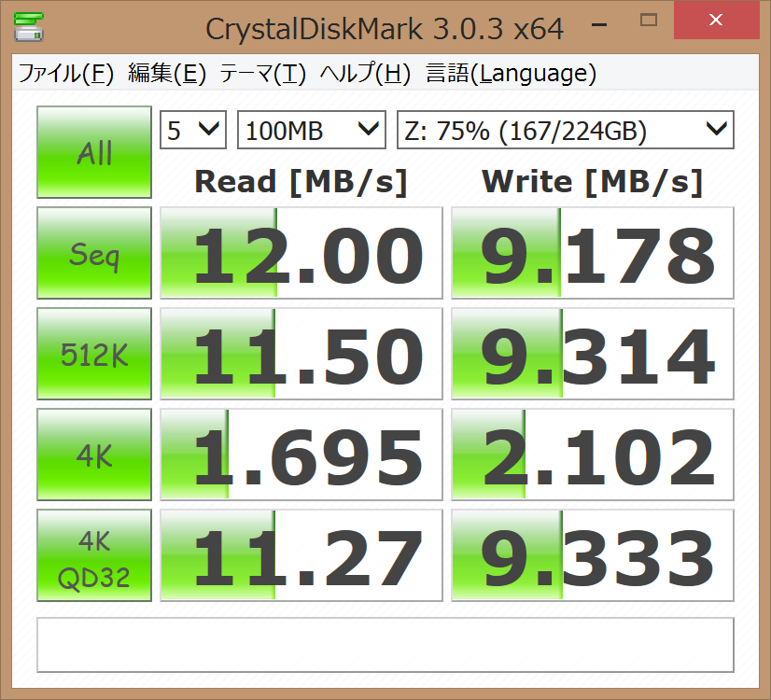Open the 編集(E) menu
This screenshot has width=771, height=700.
(x=167, y=74)
